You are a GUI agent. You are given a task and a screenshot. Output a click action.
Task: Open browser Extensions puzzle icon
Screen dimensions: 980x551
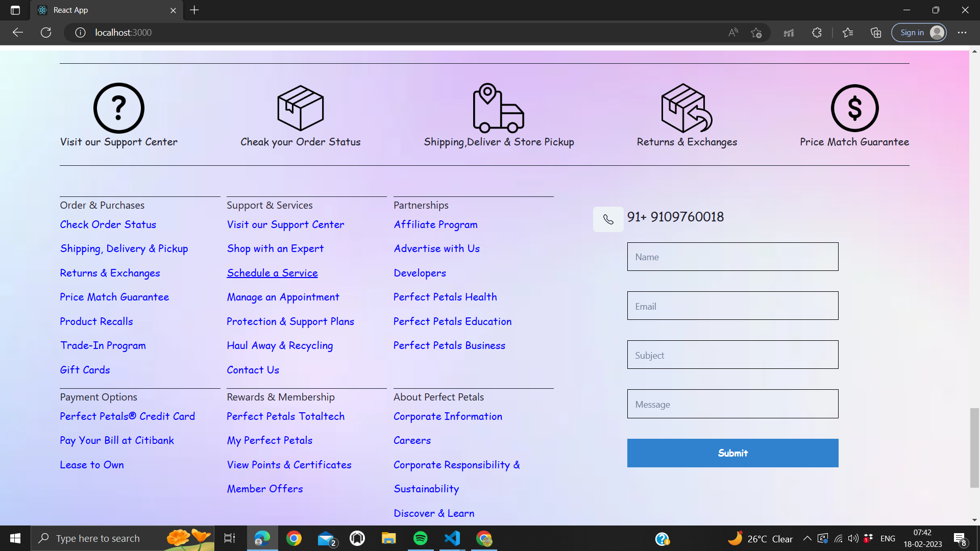(817, 33)
